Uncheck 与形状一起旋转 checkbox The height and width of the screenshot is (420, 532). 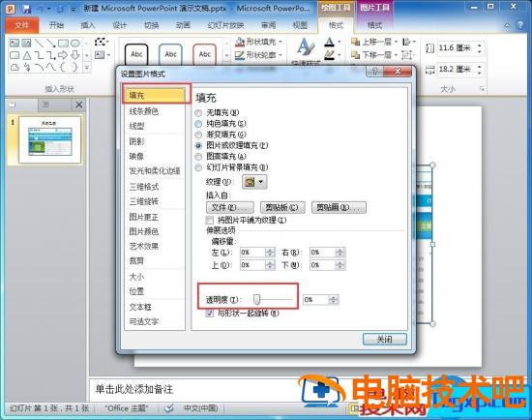coord(210,313)
